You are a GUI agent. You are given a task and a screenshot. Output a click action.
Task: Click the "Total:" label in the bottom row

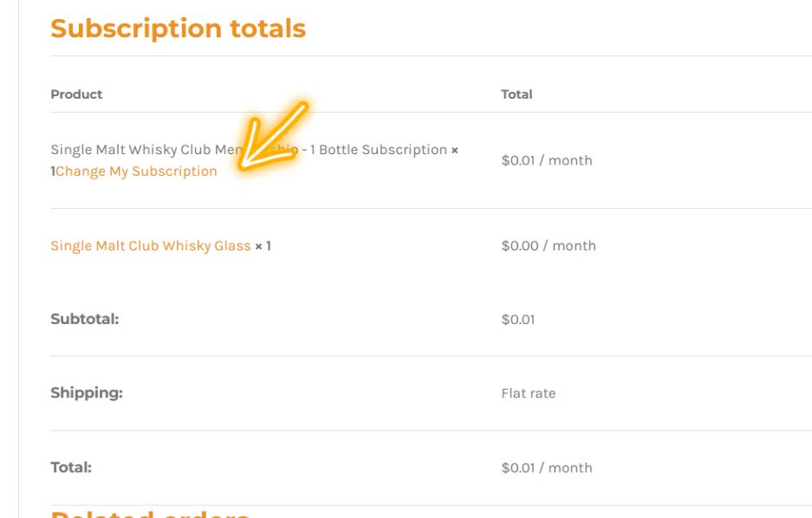[70, 468]
